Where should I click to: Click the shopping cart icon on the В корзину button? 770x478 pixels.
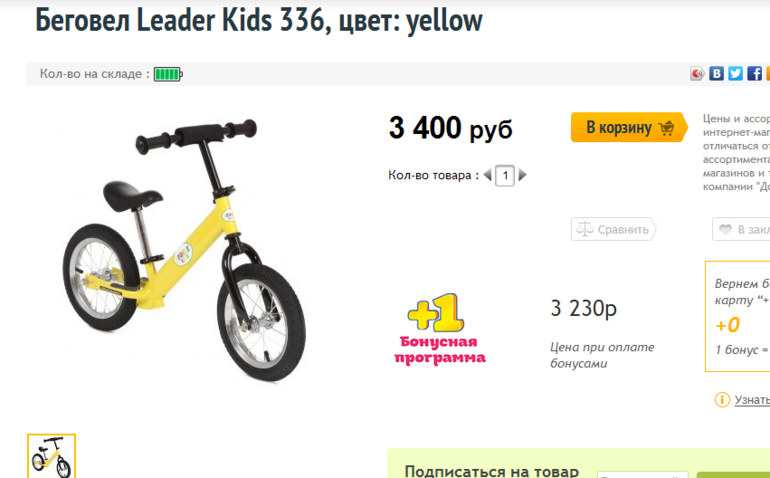pos(666,128)
